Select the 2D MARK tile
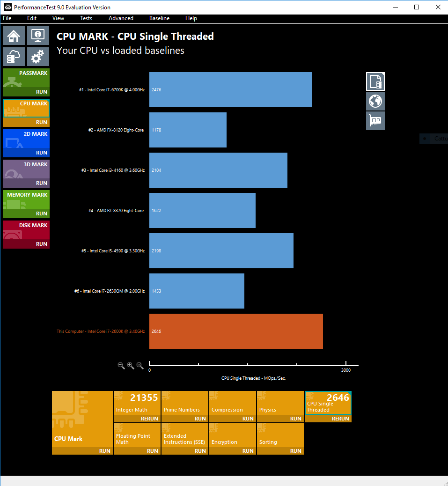448x486 pixels. (26, 139)
